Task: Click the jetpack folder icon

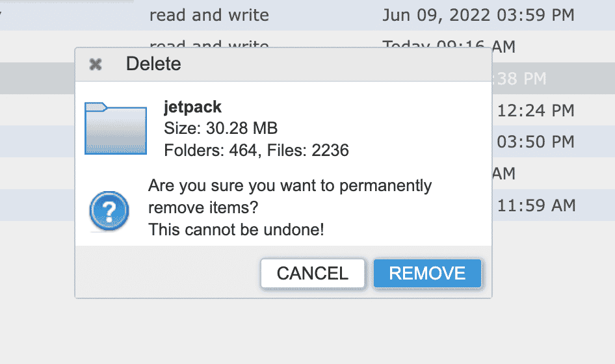Action: click(115, 128)
